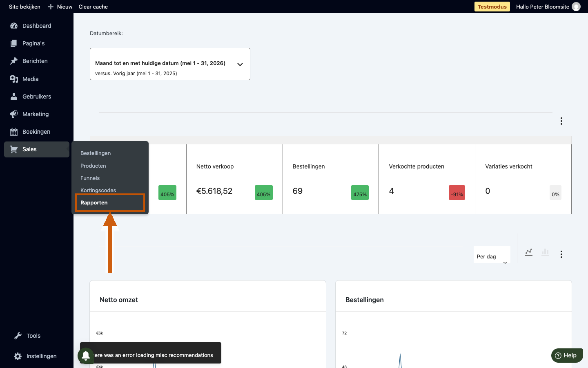The image size is (588, 368).
Task: Switch to the line chart view icon
Action: pos(529,252)
